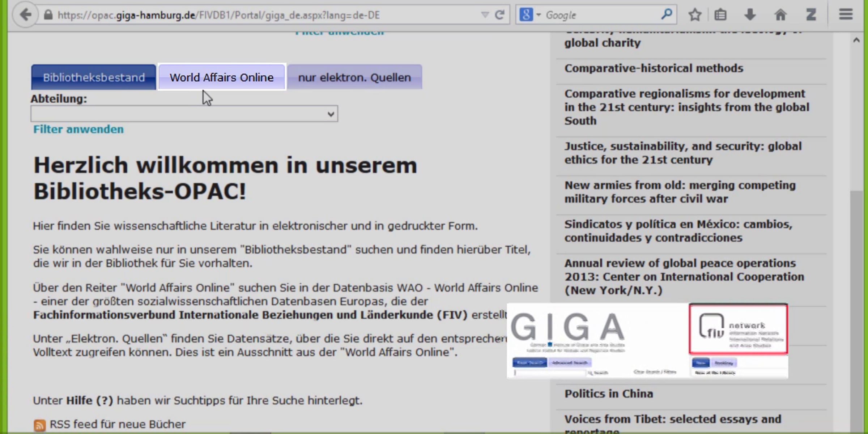Viewport: 868px width, 434px height.
Task: Click the reload page icon
Action: (500, 15)
